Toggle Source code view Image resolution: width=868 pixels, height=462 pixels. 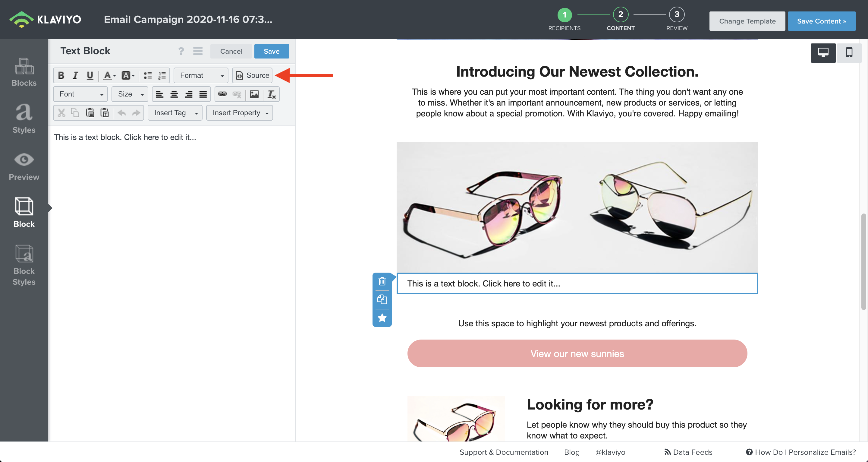(252, 75)
